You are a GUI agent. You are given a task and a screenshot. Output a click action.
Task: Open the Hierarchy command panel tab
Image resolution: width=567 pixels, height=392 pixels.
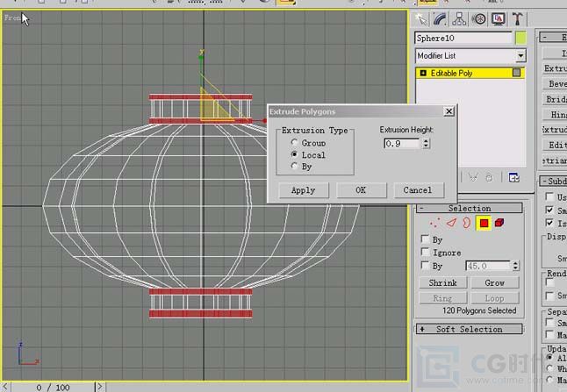click(x=459, y=18)
